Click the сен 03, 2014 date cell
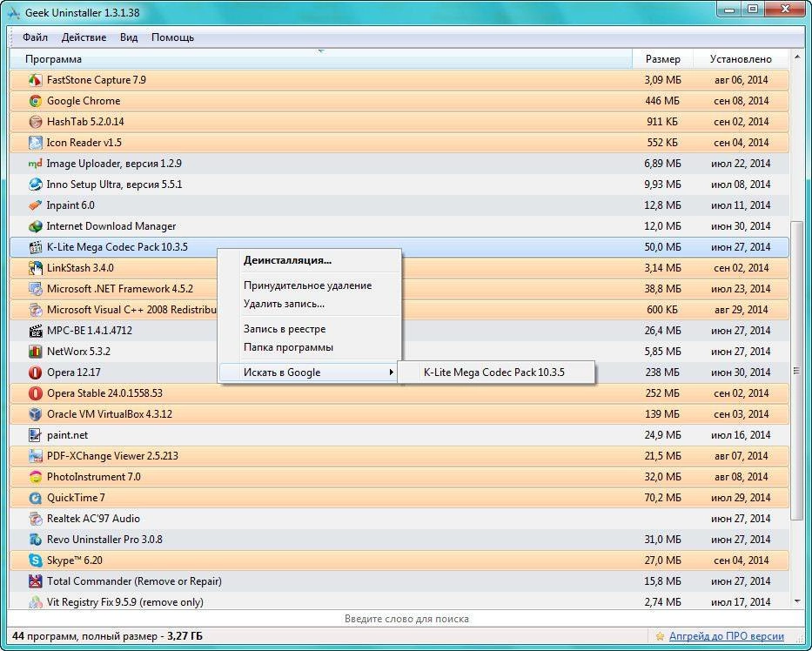This screenshot has width=812, height=651. (x=741, y=414)
